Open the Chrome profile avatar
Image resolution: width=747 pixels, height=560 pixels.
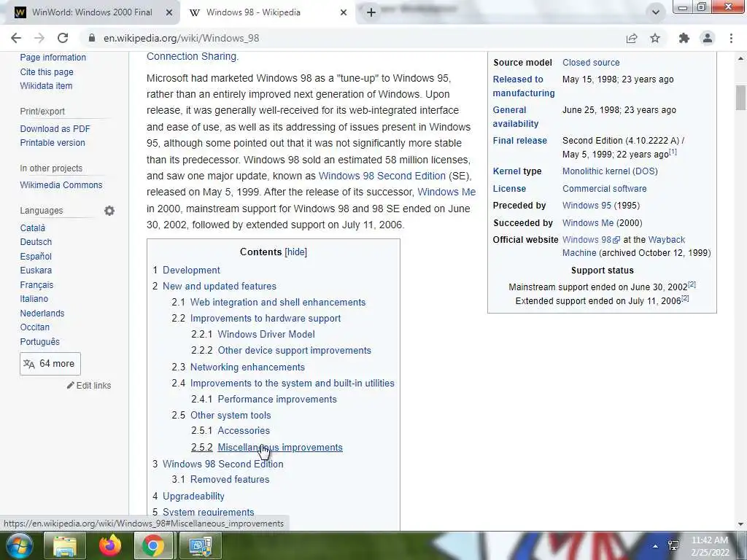708,38
